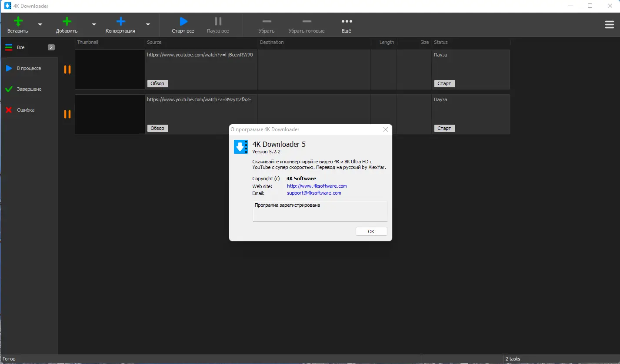Open the hamburger menu
Viewport: 620px width, 364px height.
(x=609, y=24)
